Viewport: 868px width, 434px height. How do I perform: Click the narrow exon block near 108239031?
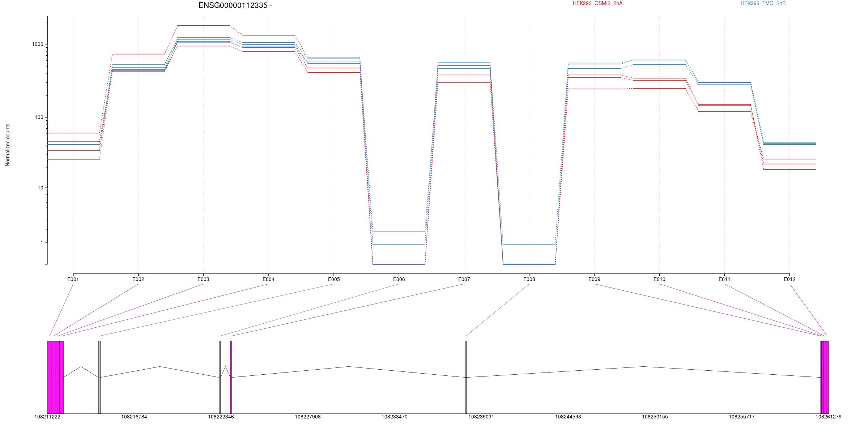[x=466, y=377]
